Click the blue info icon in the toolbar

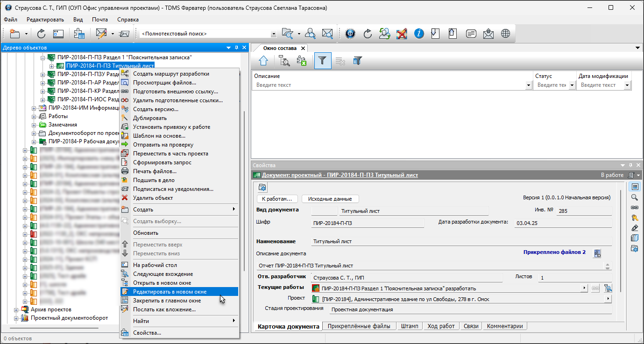pos(419,34)
